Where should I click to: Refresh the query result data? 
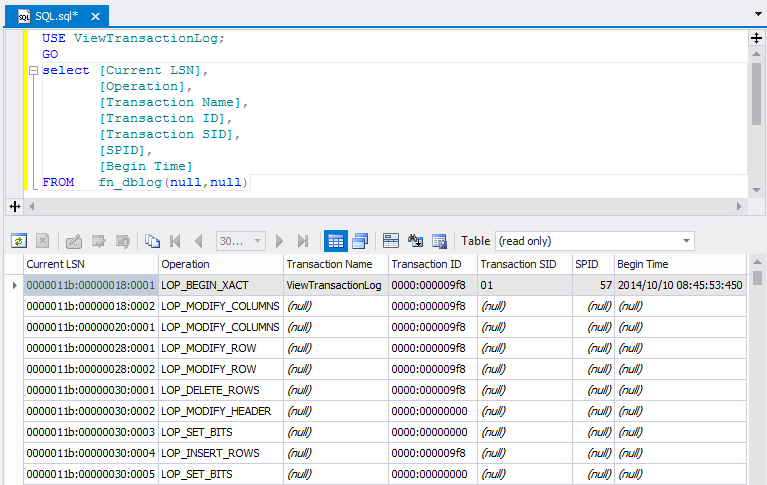click(x=19, y=241)
